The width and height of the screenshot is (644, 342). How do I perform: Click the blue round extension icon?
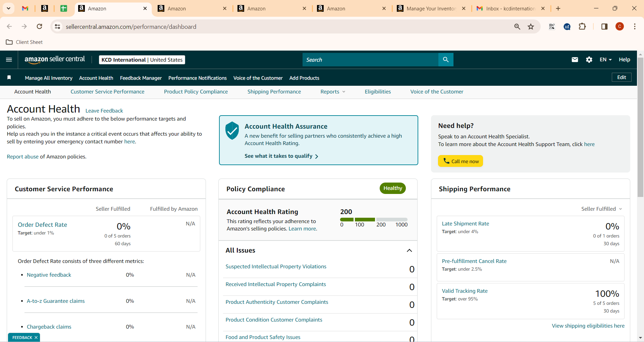pyautogui.click(x=567, y=26)
